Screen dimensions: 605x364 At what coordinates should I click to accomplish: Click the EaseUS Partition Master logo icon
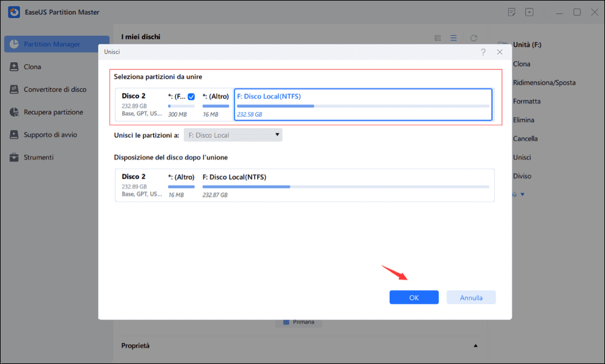[x=14, y=12]
